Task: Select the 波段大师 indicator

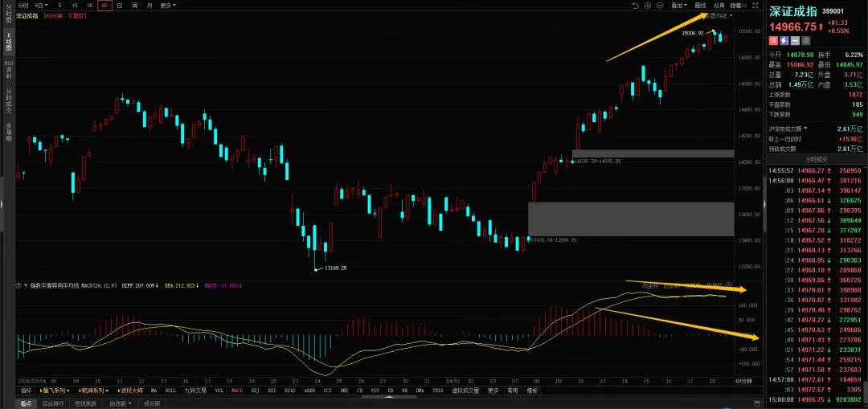Action: point(130,391)
